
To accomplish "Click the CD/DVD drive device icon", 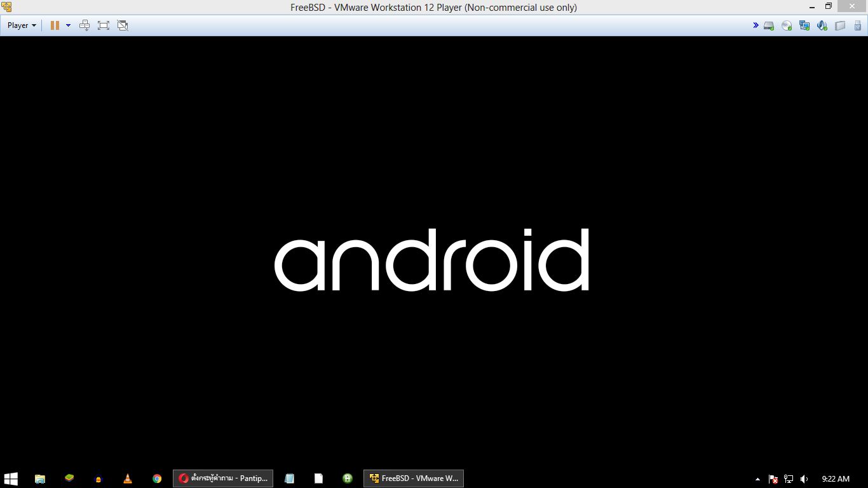I will [787, 26].
